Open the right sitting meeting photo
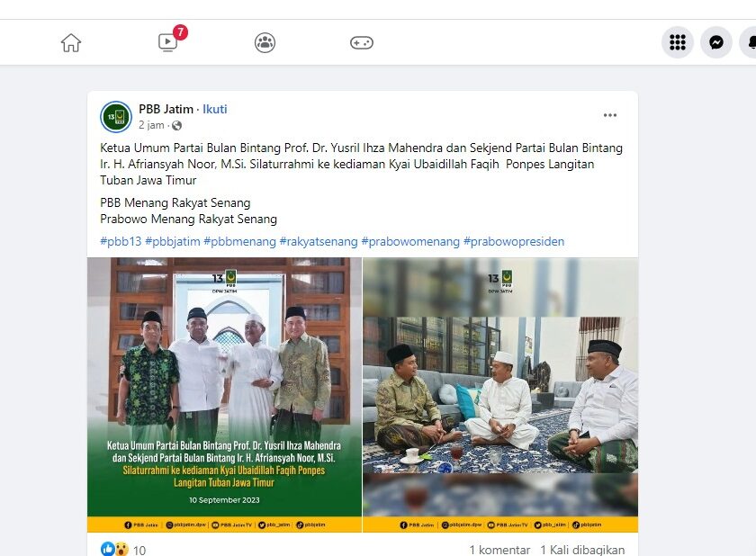The image size is (756, 556). coord(500,395)
